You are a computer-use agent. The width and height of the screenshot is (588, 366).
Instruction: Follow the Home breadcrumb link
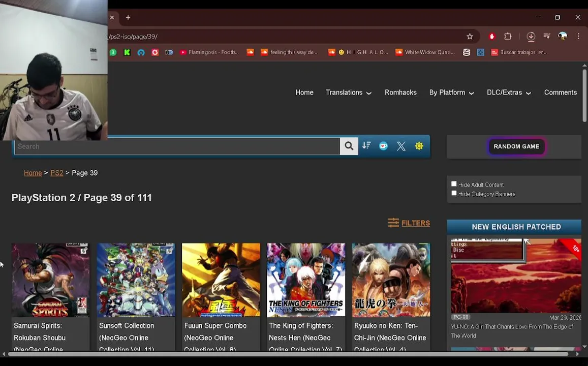coord(33,173)
